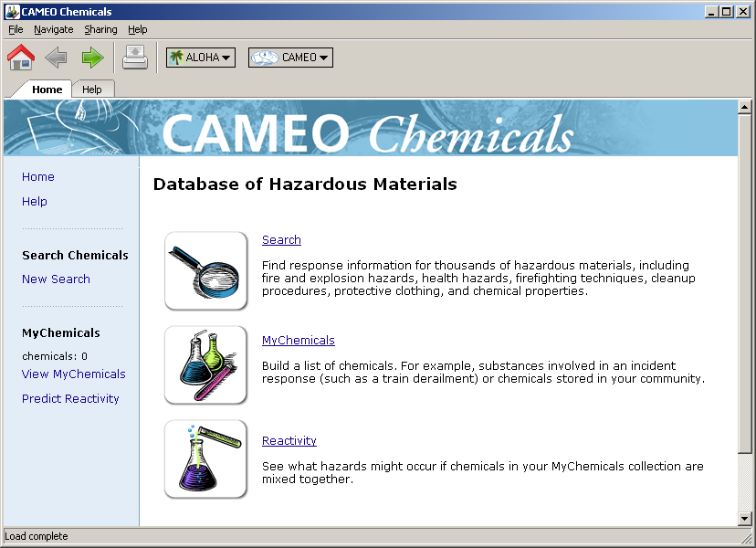
Task: Click the red Home house toolbar icon
Action: pos(21,57)
